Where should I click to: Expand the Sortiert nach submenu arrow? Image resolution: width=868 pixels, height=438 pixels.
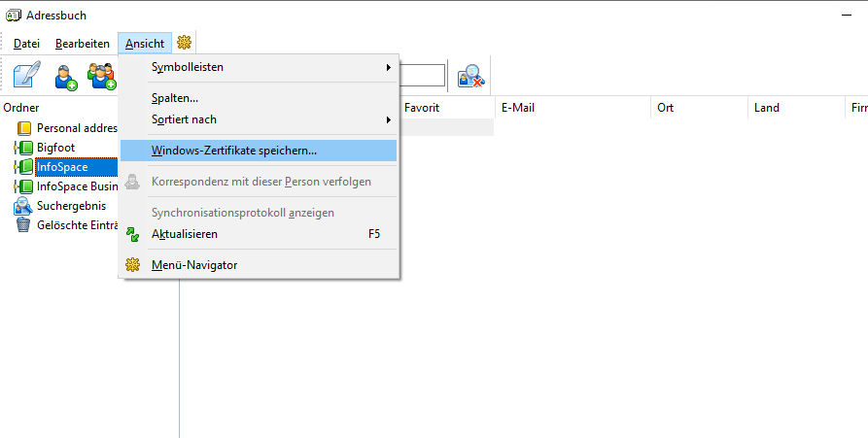click(x=389, y=120)
